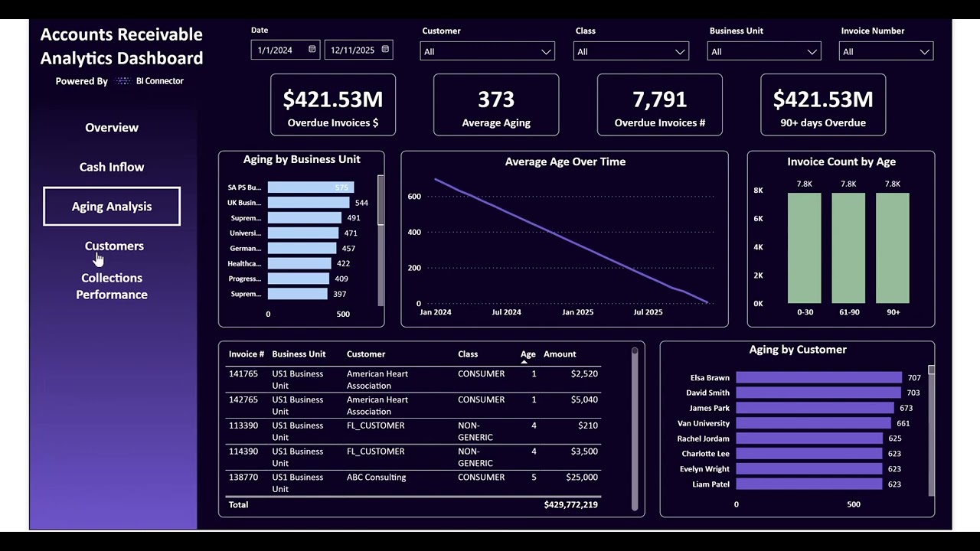980x551 pixels.
Task: Select the Average Aging card showing 373
Action: pos(496,105)
